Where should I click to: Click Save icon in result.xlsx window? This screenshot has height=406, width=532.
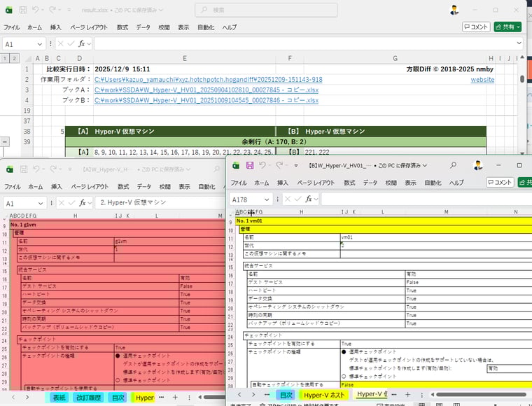point(22,10)
